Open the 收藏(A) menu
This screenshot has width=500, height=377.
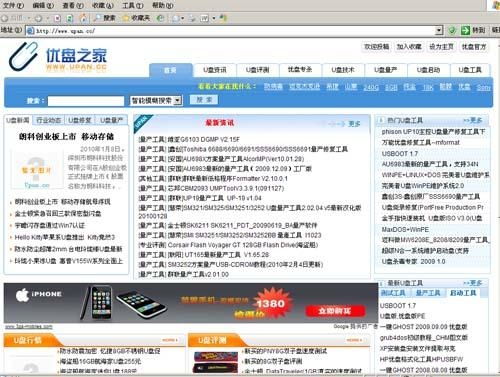103,5
